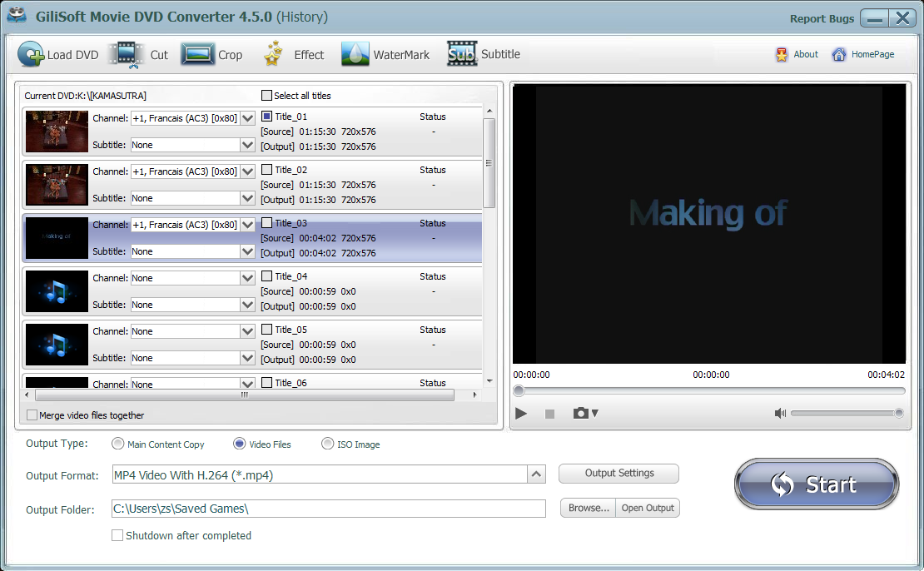The width and height of the screenshot is (924, 571).
Task: Click the Title_04 thumbnail
Action: pyautogui.click(x=56, y=290)
